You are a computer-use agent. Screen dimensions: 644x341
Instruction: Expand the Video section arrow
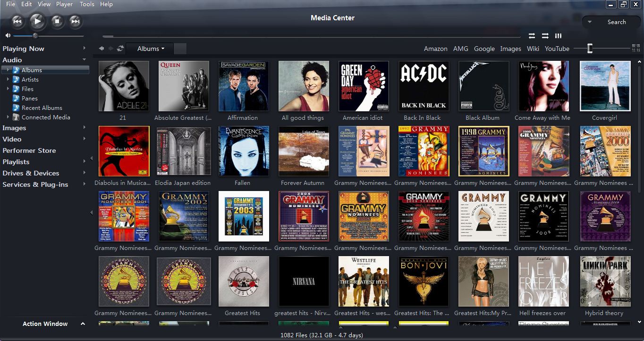click(x=85, y=139)
